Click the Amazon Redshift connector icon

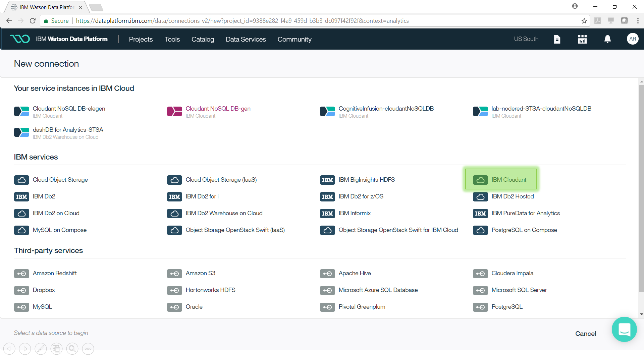(21, 274)
